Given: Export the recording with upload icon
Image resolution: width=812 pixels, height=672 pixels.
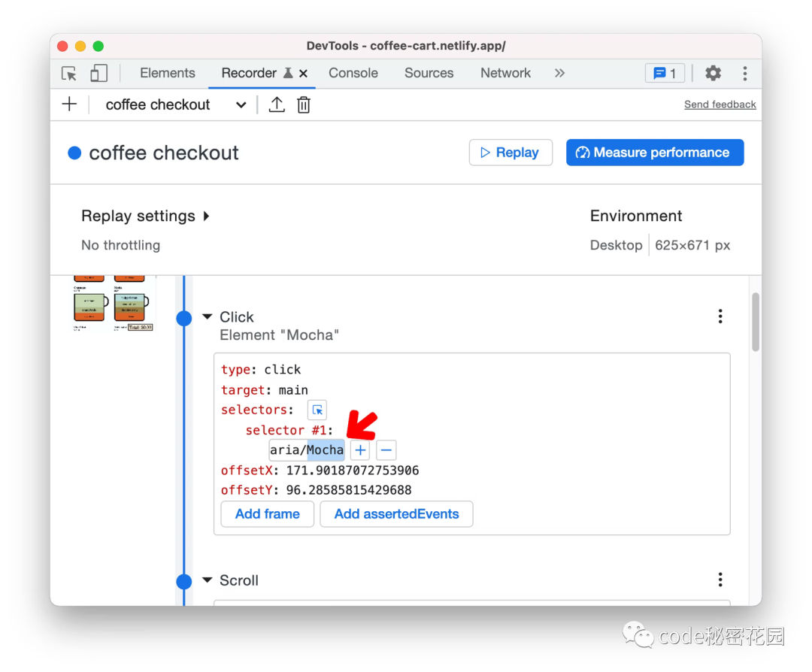Looking at the screenshot, I should (x=277, y=104).
